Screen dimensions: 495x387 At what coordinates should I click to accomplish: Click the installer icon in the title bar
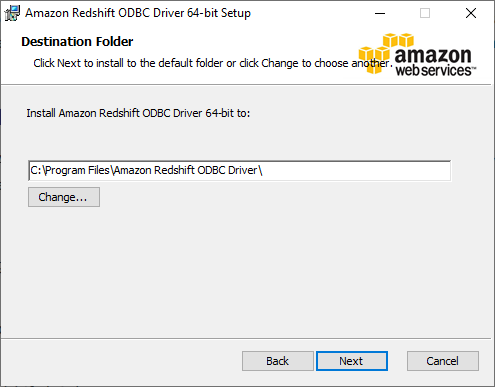point(12,13)
